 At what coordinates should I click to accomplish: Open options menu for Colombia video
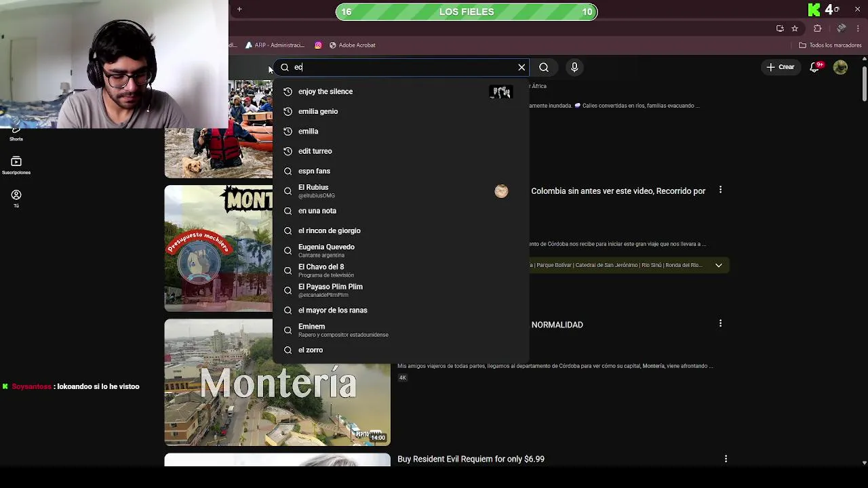coord(720,190)
